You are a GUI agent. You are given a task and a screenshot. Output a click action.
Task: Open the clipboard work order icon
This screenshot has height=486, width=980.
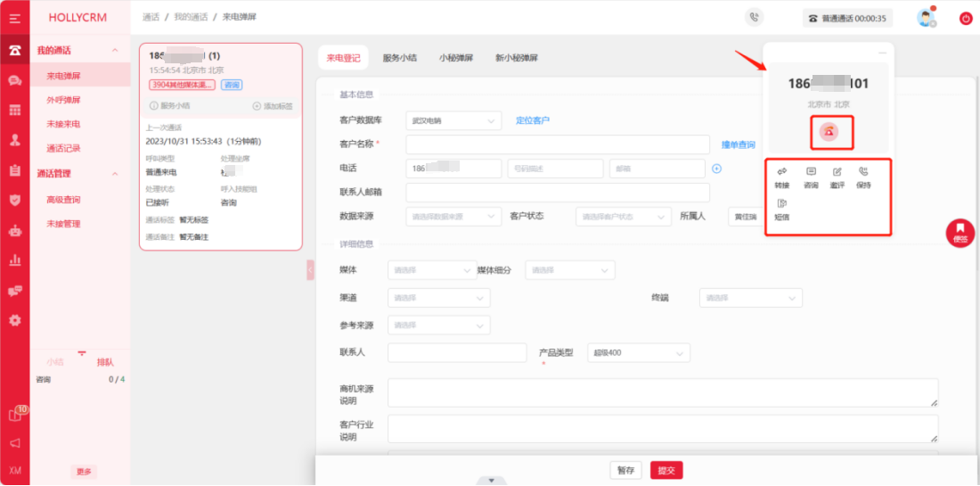[15, 170]
